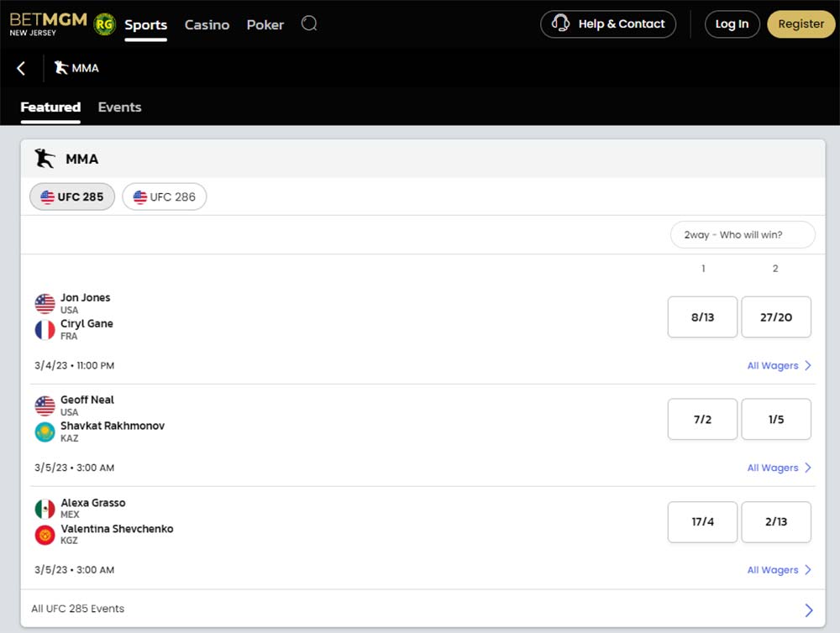Pick Geoff Neal at 7/2 odds
Viewport: 840px width, 633px height.
(702, 419)
